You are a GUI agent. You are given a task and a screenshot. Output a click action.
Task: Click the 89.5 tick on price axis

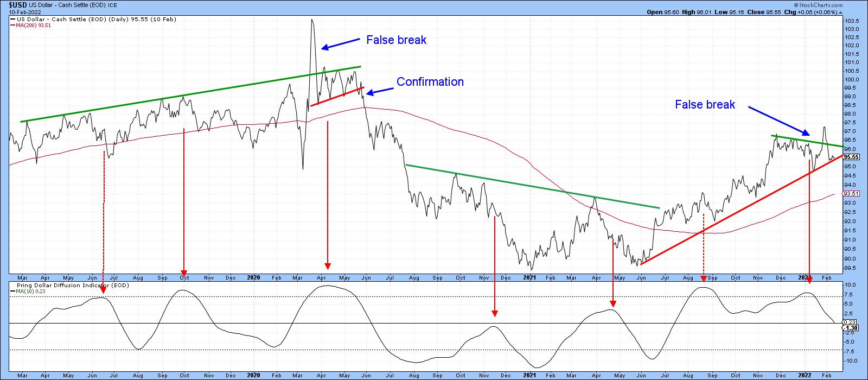851,268
